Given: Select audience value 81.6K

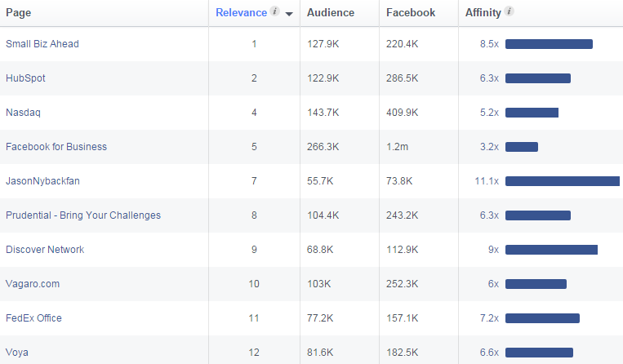Looking at the screenshot, I should (x=320, y=353).
